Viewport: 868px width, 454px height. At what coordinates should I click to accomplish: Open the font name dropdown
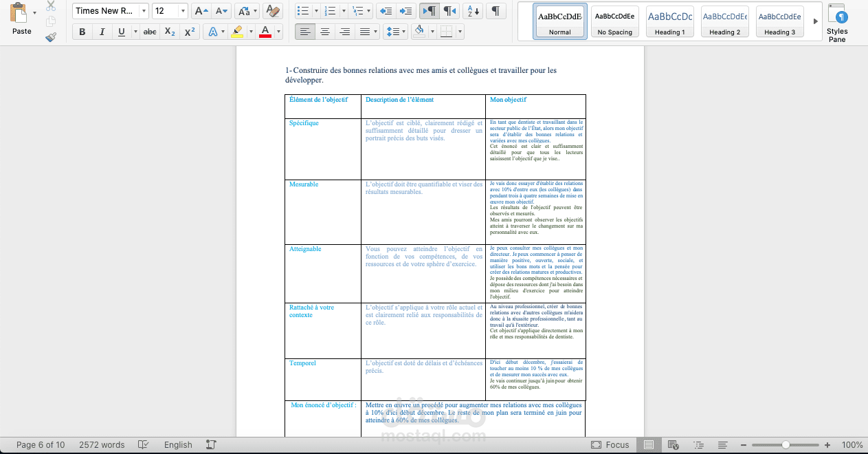[143, 11]
